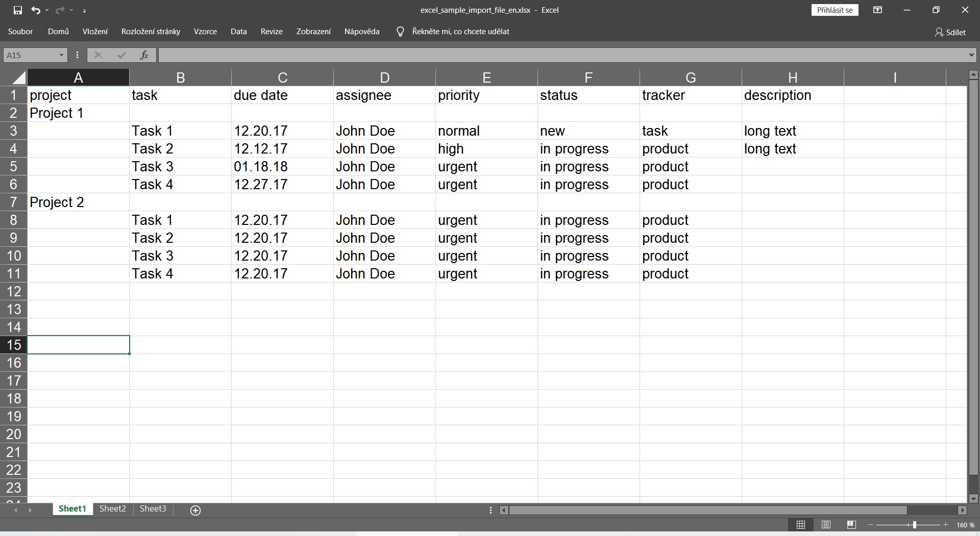Switch to the Sheet2 tab
980x536 pixels.
point(112,509)
